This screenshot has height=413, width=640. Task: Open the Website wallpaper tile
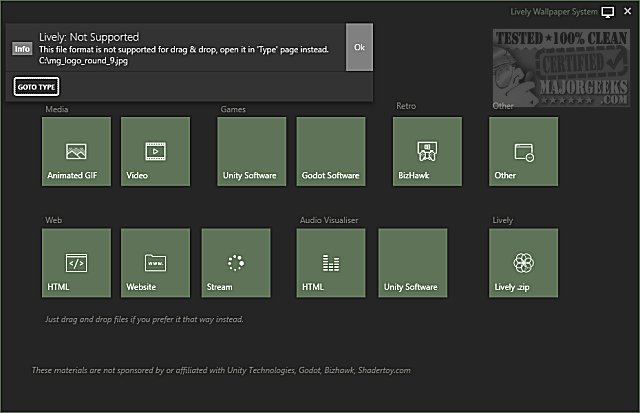pyautogui.click(x=155, y=263)
